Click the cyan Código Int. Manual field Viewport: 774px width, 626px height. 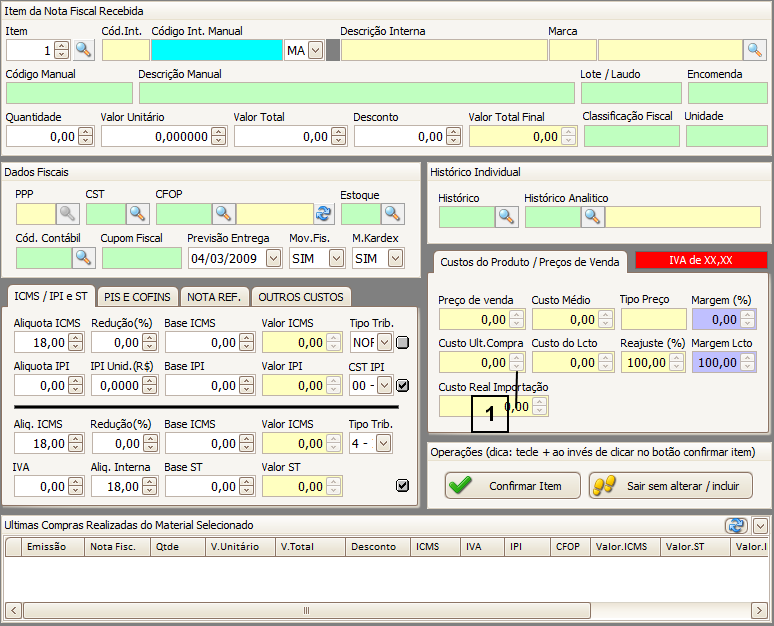tap(216, 50)
